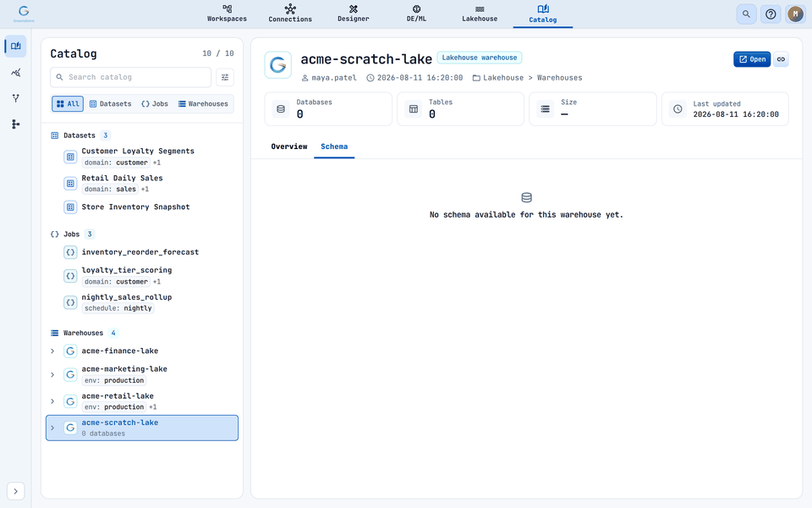
Task: Select Store Inventory Snapshot dataset
Action: [142, 207]
